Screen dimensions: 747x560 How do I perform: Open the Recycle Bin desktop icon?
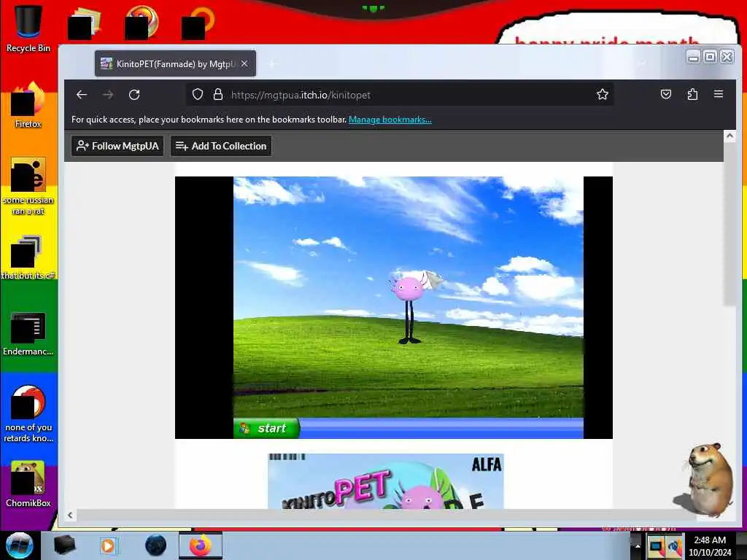pos(28,28)
